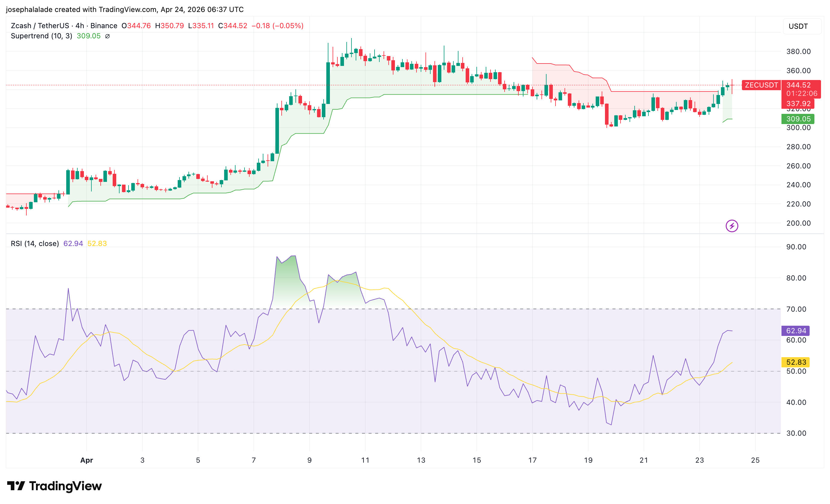This screenshot has height=504, width=830.
Task: Click the TradingView logo at bottom left
Action: pos(55,486)
